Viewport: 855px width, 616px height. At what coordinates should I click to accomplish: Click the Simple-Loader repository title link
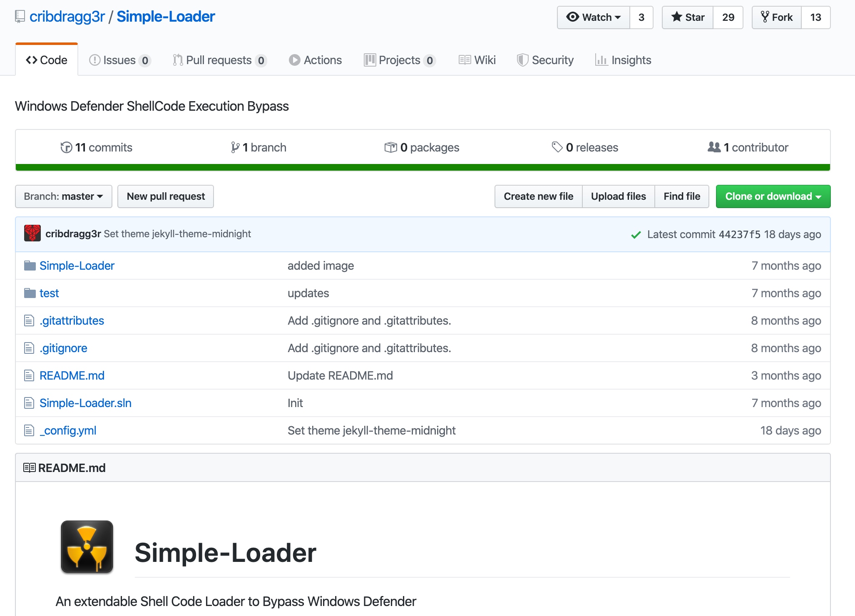[x=166, y=17]
